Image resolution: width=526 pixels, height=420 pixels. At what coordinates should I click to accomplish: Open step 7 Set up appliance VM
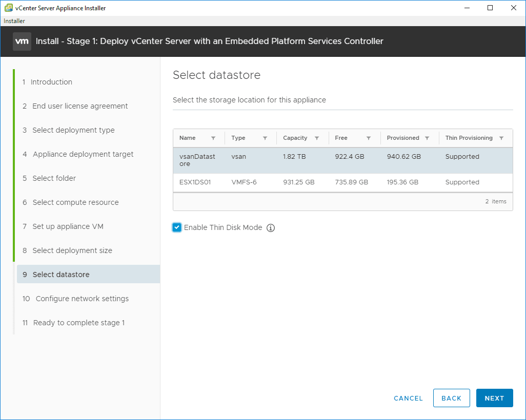click(x=68, y=226)
